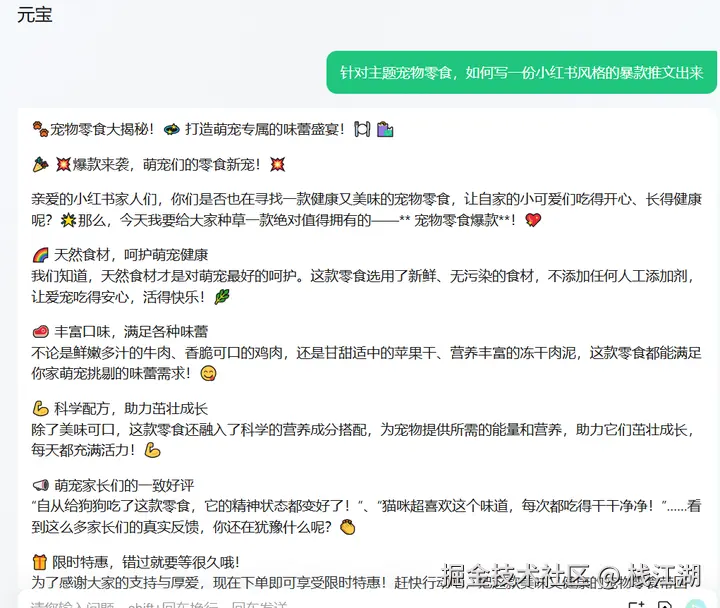Click the explosion emoji after 零食新宠！
The height and width of the screenshot is (608, 720).
[277, 164]
